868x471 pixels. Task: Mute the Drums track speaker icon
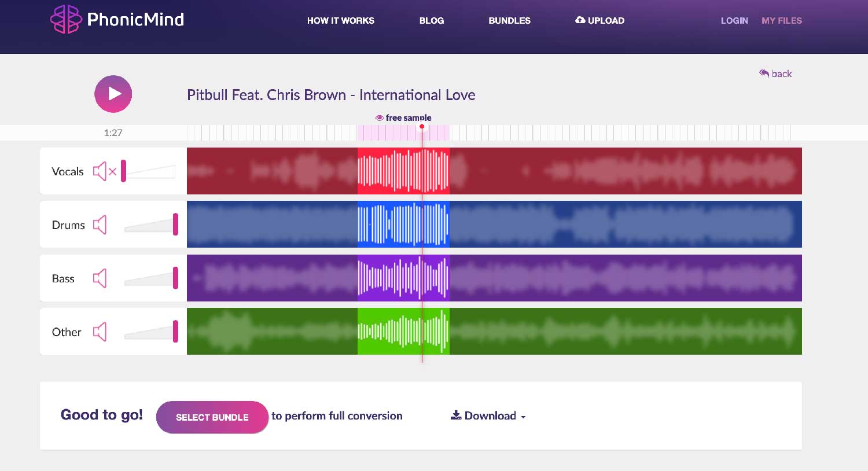point(100,225)
